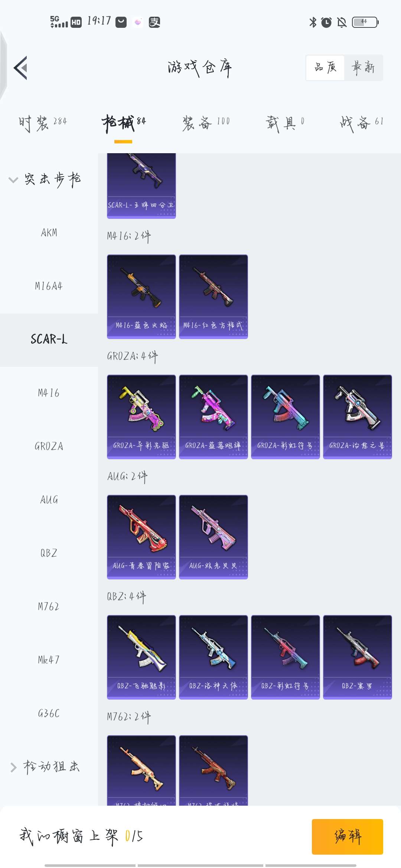Choose Mk47 from sidebar list
This screenshot has height=868, width=401.
point(49,660)
